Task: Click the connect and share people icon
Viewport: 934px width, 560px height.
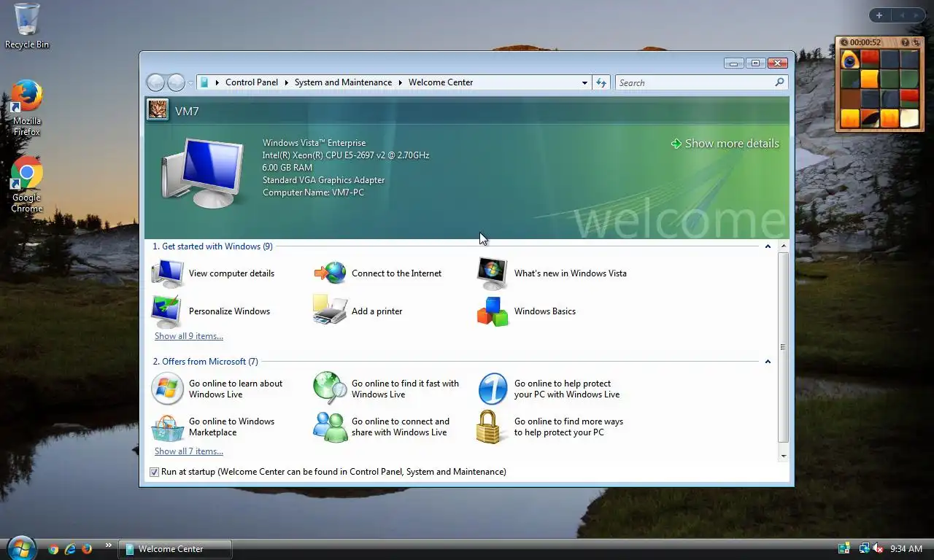Action: (x=331, y=427)
